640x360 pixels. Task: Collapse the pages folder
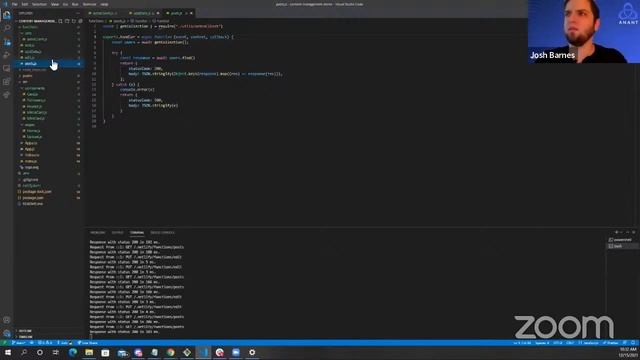pyautogui.click(x=49, y=124)
